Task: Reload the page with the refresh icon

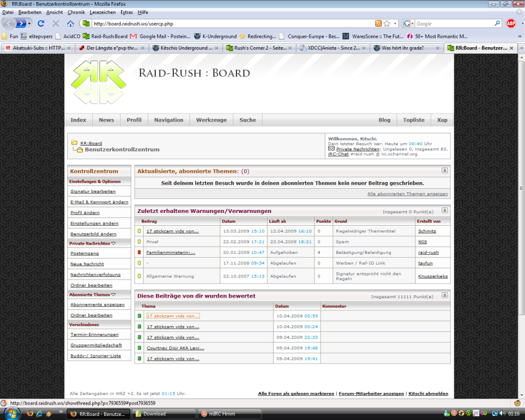Action: click(x=41, y=24)
